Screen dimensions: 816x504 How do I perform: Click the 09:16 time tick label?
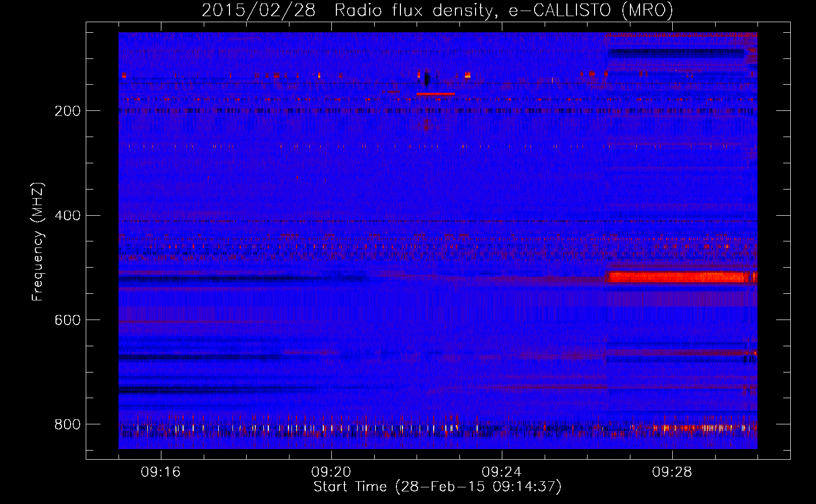tap(160, 472)
